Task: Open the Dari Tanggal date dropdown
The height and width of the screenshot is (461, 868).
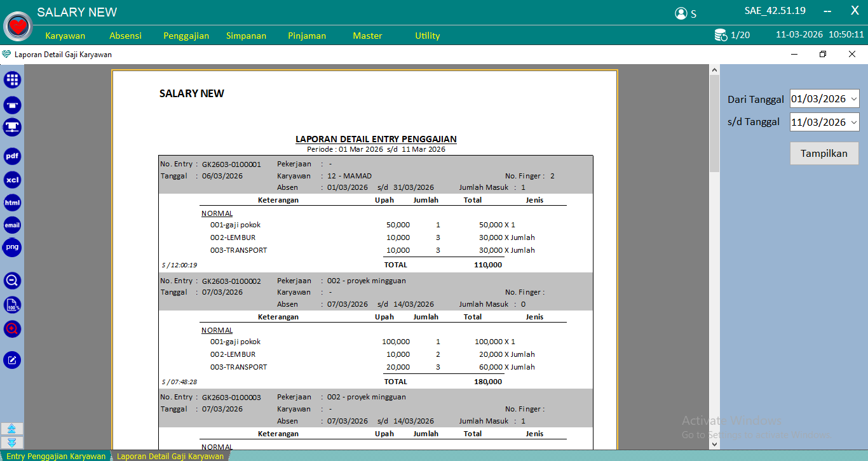Action: (x=853, y=98)
